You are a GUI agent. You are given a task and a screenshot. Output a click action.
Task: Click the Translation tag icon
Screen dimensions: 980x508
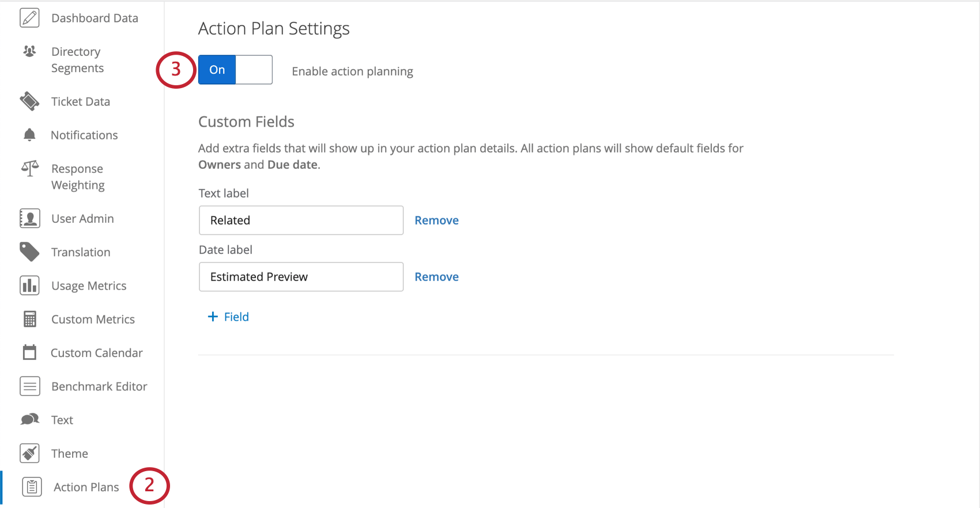click(x=29, y=252)
